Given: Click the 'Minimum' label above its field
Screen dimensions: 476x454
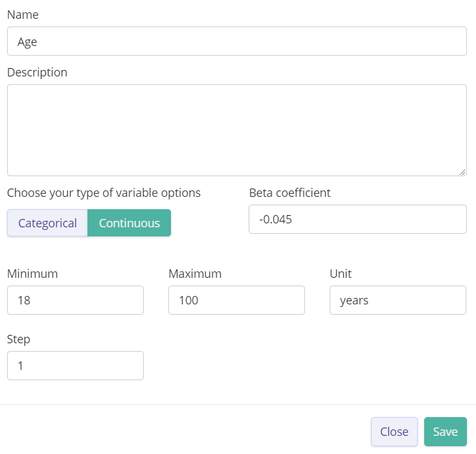Looking at the screenshot, I should click(32, 273).
